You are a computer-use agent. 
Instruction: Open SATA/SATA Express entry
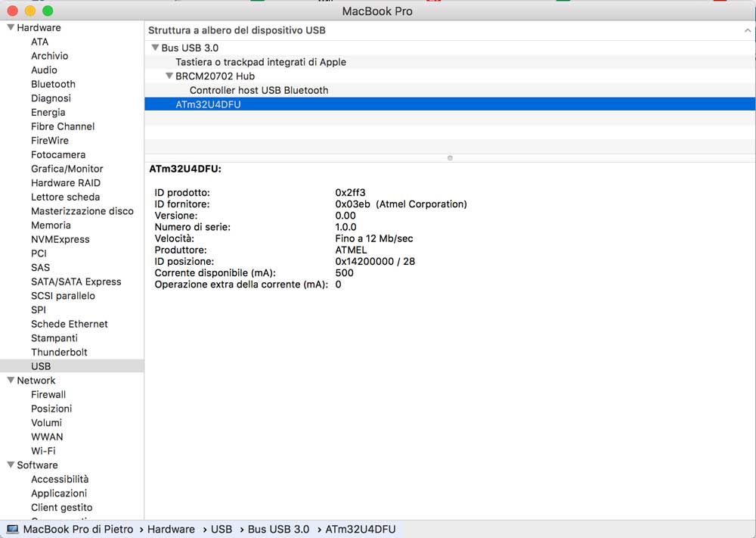(x=76, y=281)
